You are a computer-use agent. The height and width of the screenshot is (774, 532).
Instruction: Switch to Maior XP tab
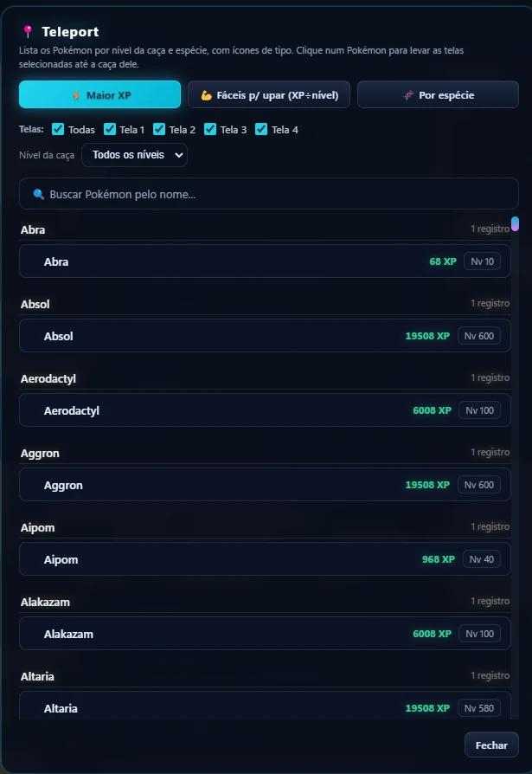coord(99,94)
